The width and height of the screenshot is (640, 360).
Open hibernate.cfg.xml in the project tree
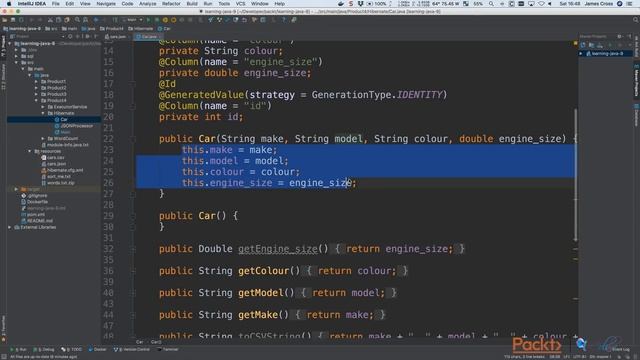(62, 170)
